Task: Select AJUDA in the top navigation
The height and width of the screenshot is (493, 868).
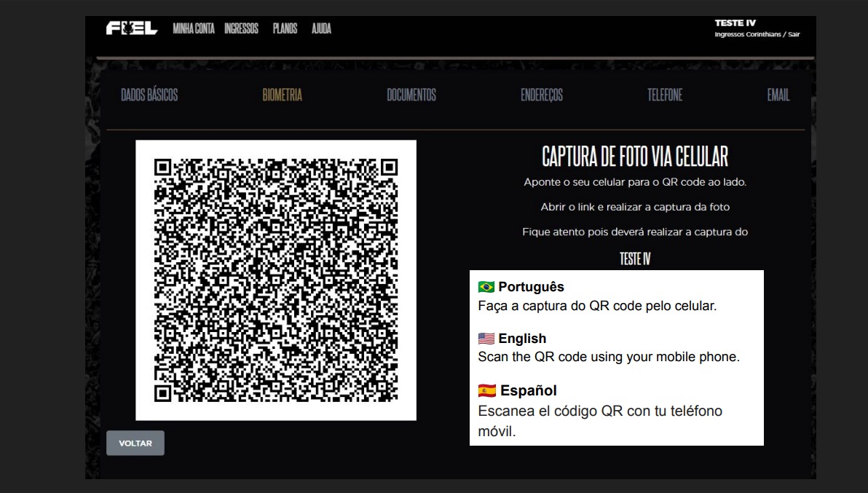Action: point(321,29)
